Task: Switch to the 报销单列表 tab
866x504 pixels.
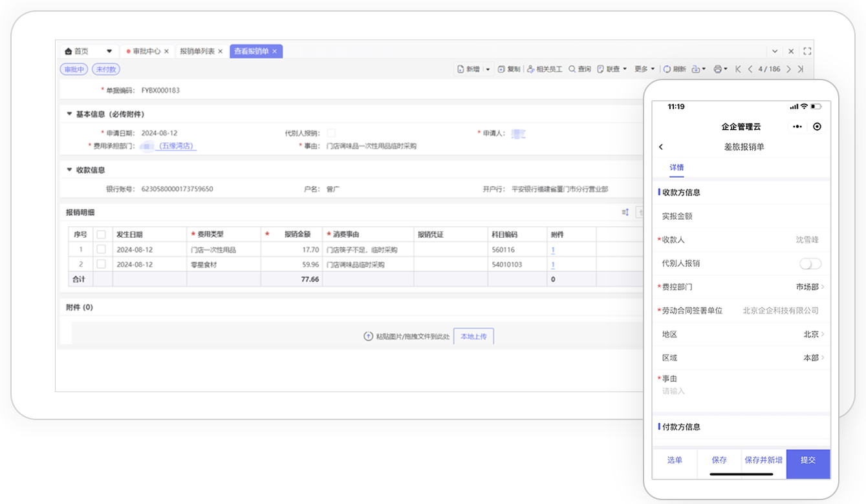Action: click(x=197, y=51)
